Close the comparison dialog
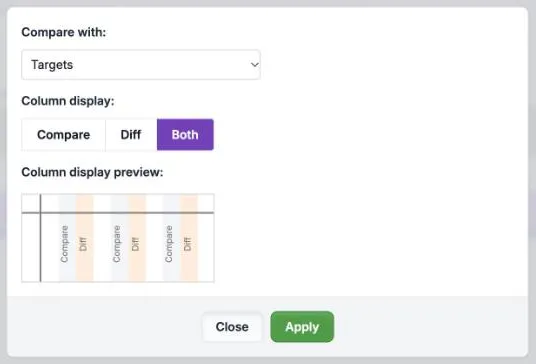 (x=232, y=327)
